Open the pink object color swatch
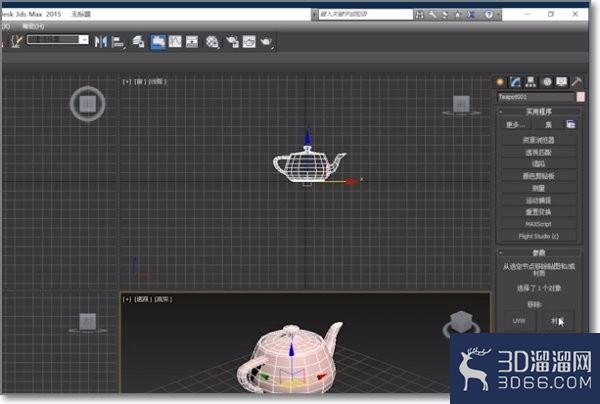600x404 pixels. click(581, 97)
